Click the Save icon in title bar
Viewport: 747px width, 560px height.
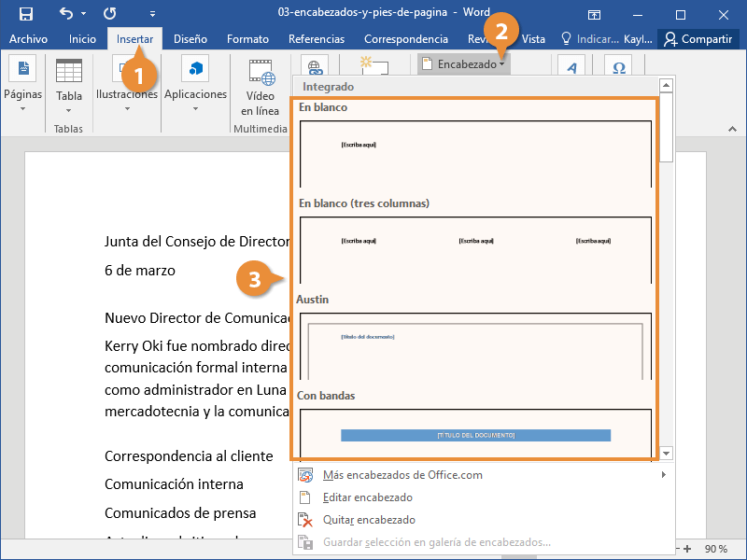[x=26, y=14]
